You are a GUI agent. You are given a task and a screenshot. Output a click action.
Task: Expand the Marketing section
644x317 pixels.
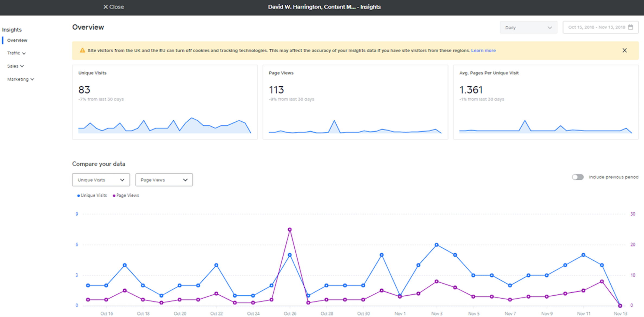coord(21,79)
